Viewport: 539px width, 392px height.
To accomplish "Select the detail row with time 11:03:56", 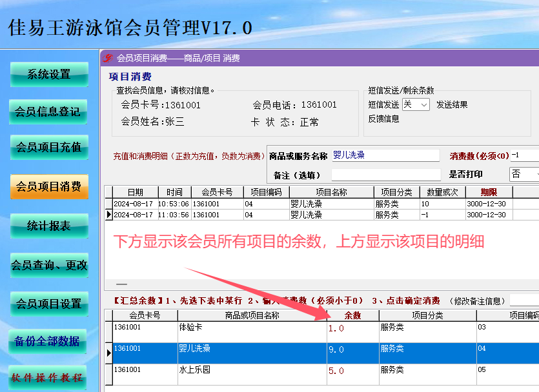I will pyautogui.click(x=321, y=215).
